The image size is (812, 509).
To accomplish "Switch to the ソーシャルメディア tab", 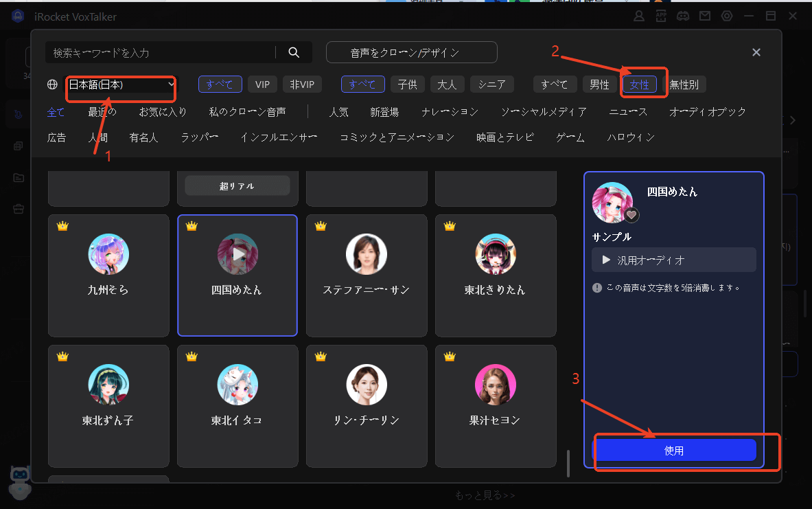I will click(544, 112).
